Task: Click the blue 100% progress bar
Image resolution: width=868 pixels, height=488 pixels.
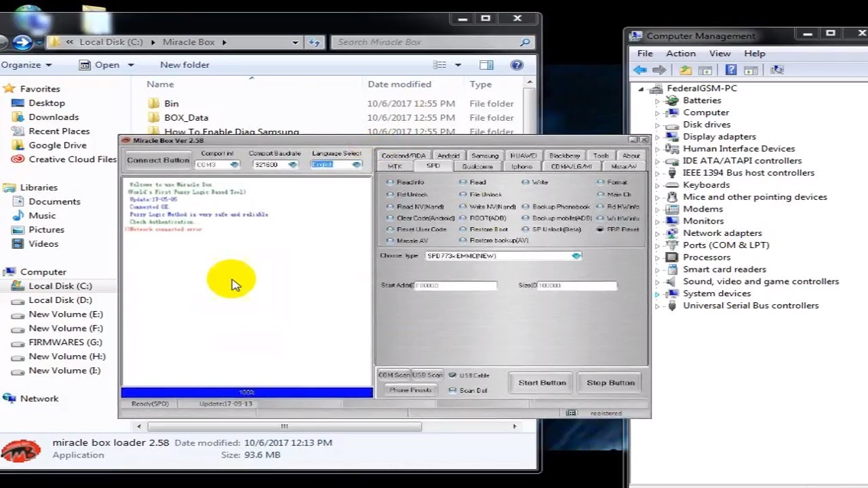Action: 247,392
